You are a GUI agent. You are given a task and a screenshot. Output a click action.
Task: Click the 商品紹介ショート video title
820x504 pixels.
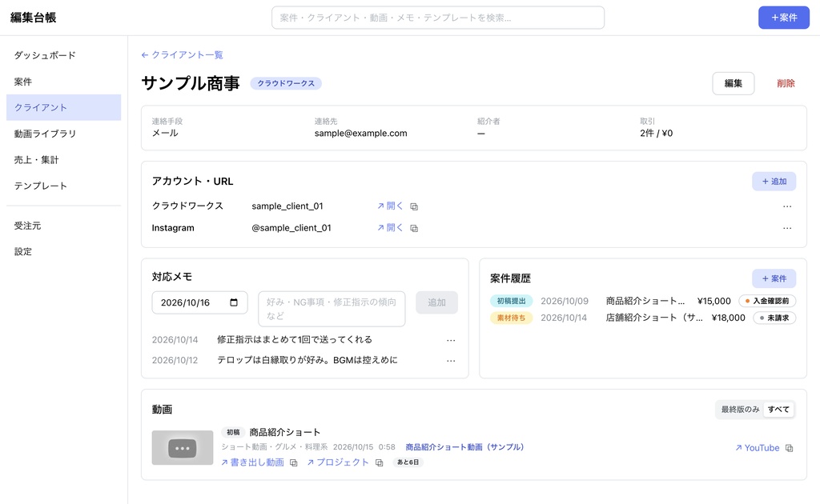(x=284, y=433)
